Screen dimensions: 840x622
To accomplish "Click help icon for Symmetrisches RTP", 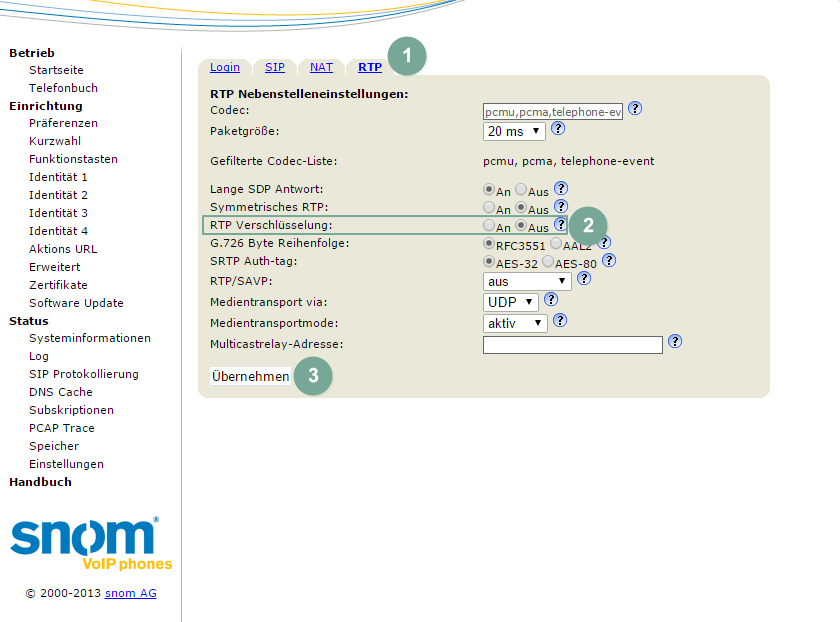I will pyautogui.click(x=561, y=207).
